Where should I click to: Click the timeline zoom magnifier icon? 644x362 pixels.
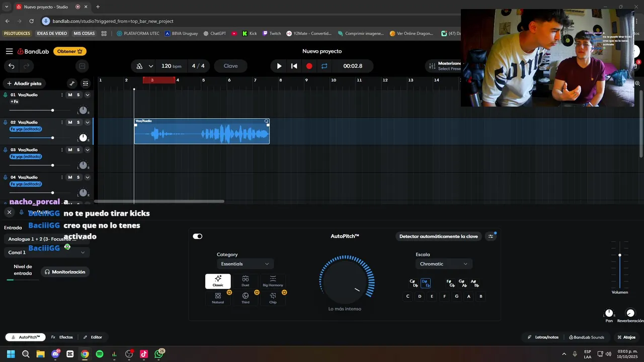pos(637,83)
